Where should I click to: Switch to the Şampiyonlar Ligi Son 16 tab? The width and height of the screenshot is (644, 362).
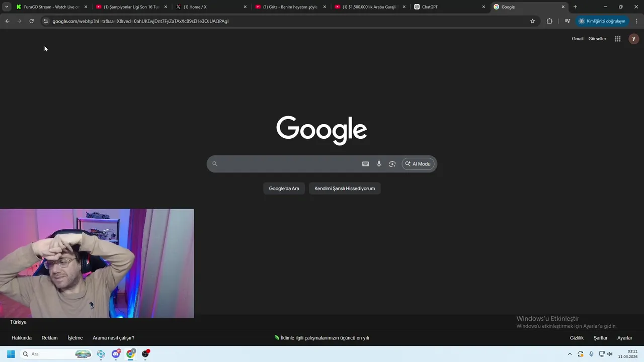click(x=131, y=7)
